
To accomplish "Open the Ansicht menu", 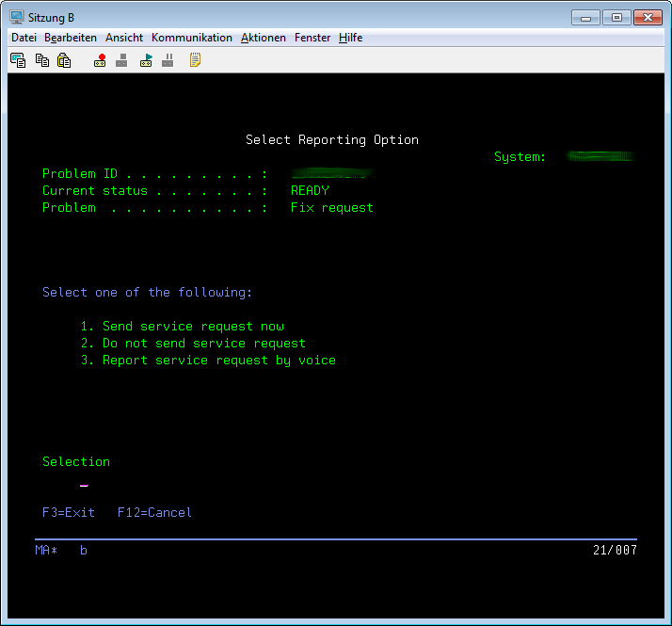I will coord(124,38).
